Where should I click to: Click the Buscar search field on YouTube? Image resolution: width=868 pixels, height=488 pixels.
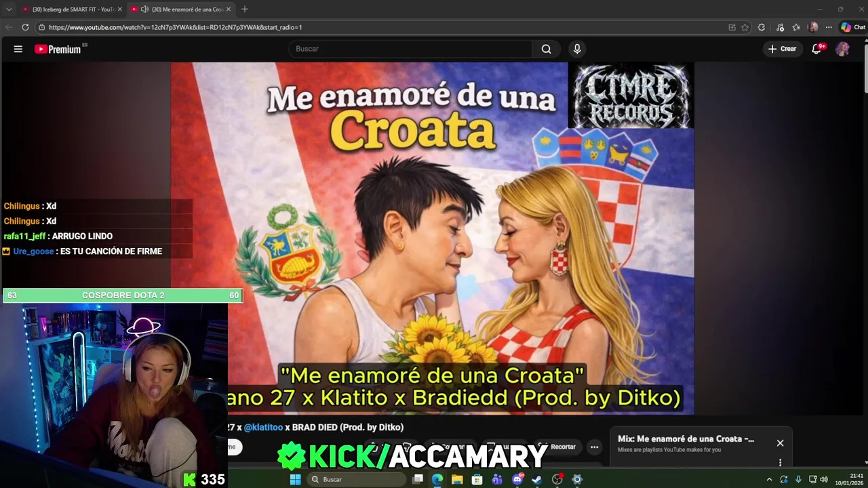click(411, 49)
